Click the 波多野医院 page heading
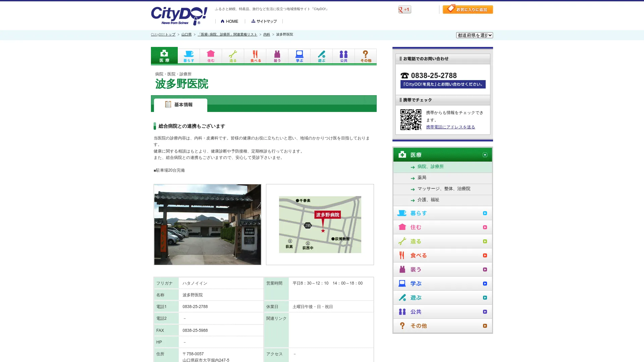This screenshot has width=644, height=362. (x=181, y=84)
